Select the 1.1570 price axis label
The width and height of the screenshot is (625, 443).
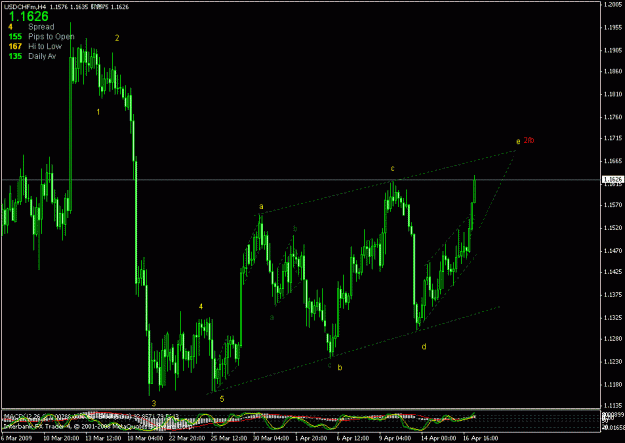click(613, 205)
